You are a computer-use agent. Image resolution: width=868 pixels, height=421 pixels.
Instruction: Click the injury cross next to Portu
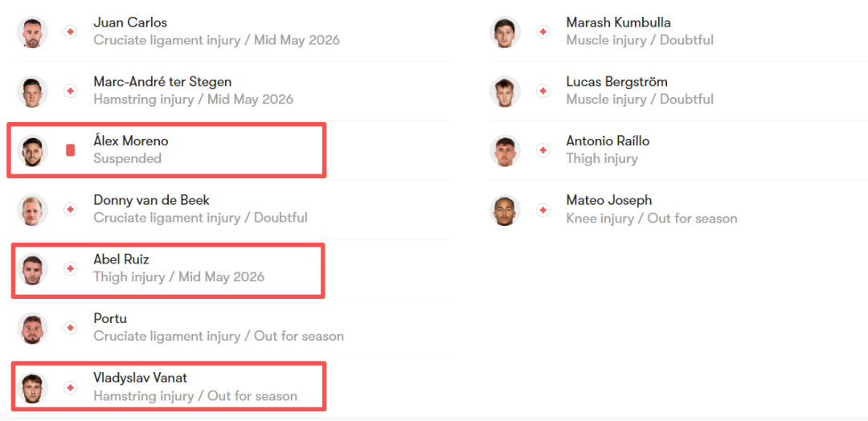click(70, 328)
